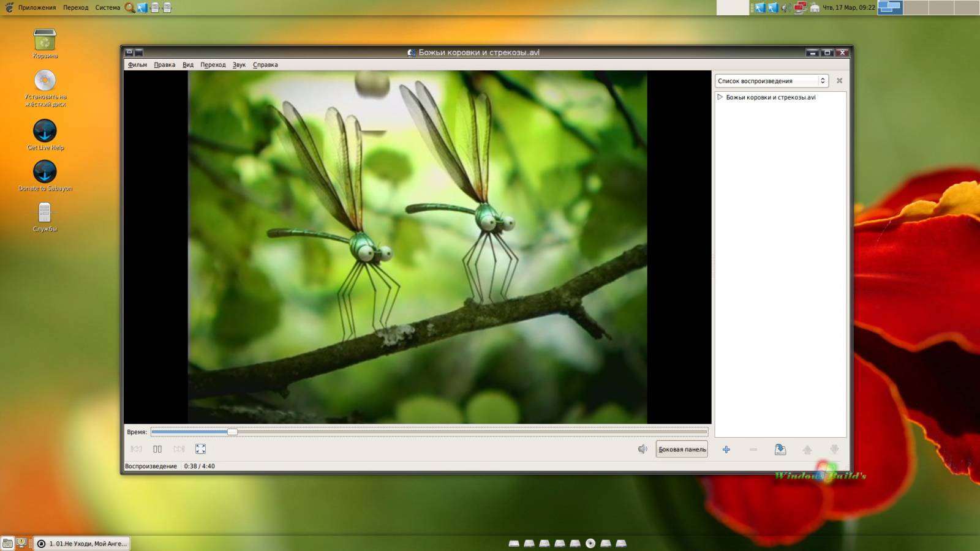Viewport: 980px width, 551px height.
Task: Move the playlist item up
Action: coord(807,449)
